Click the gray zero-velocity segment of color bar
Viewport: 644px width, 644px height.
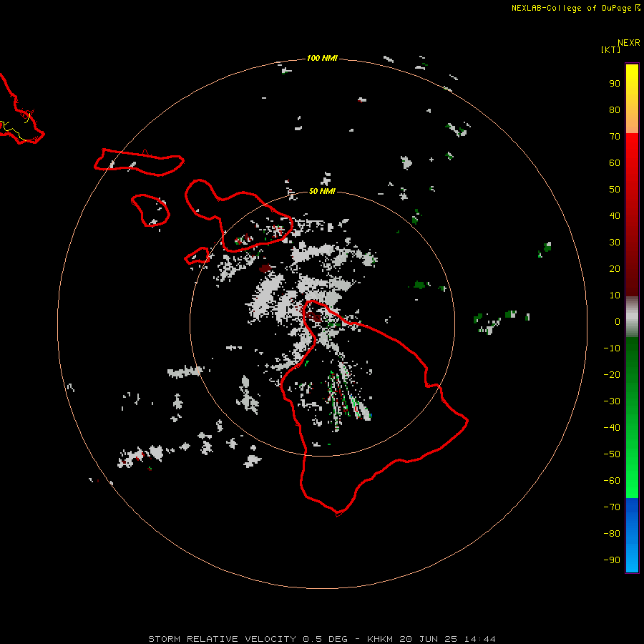pyautogui.click(x=632, y=317)
